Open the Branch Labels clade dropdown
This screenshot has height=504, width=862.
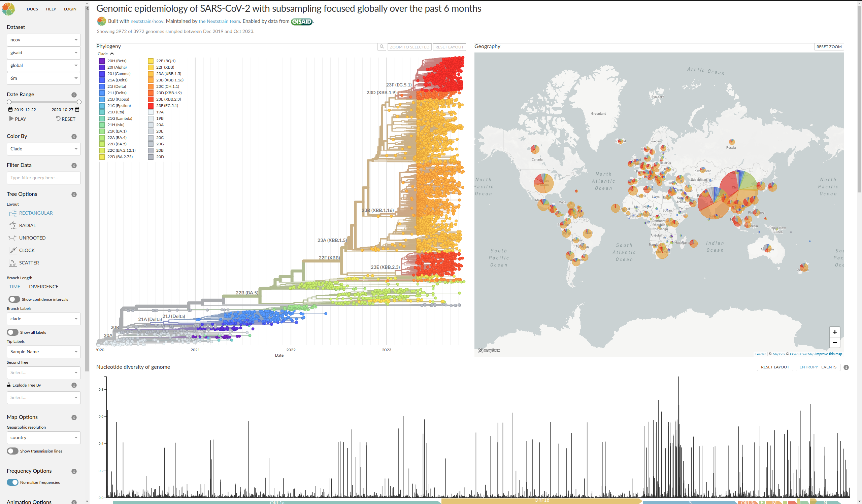coord(44,319)
